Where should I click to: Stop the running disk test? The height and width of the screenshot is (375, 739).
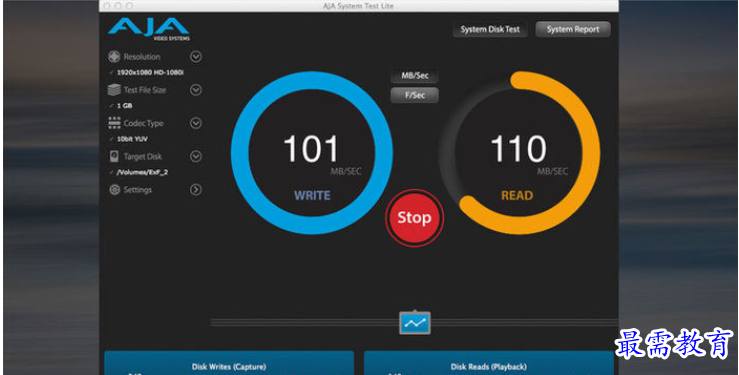[x=414, y=218]
